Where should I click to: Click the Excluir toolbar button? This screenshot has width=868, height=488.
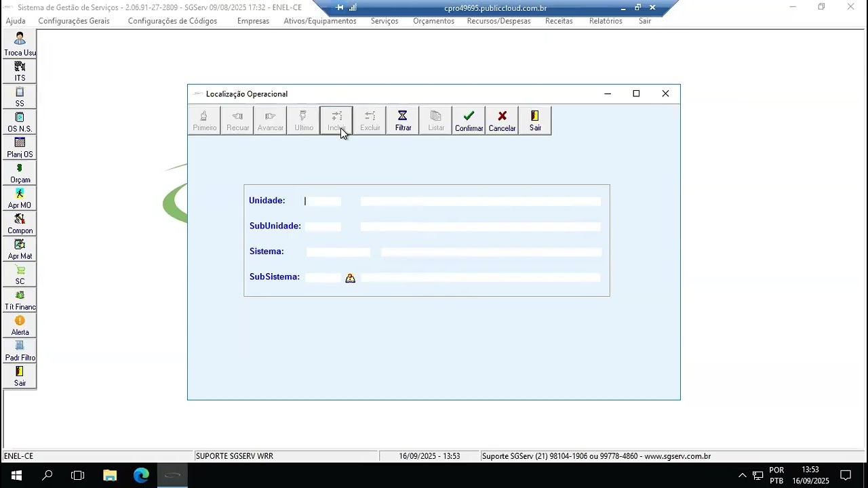click(370, 121)
